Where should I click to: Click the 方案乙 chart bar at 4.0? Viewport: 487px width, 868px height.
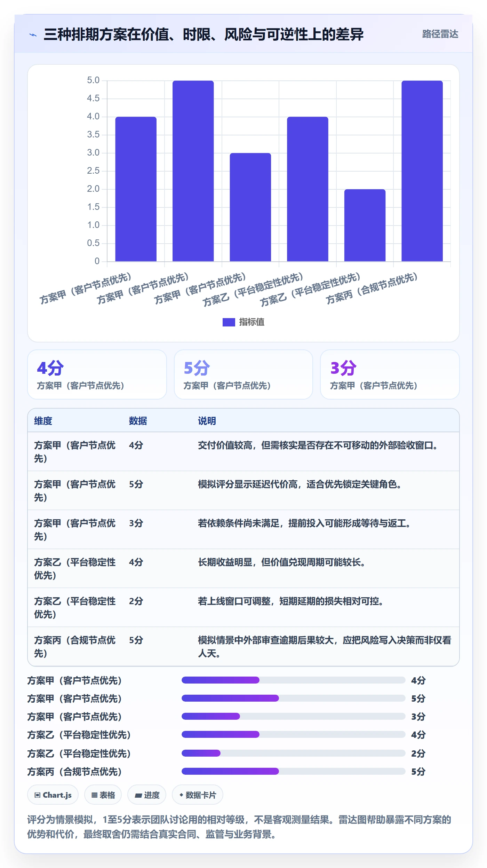[x=308, y=189]
